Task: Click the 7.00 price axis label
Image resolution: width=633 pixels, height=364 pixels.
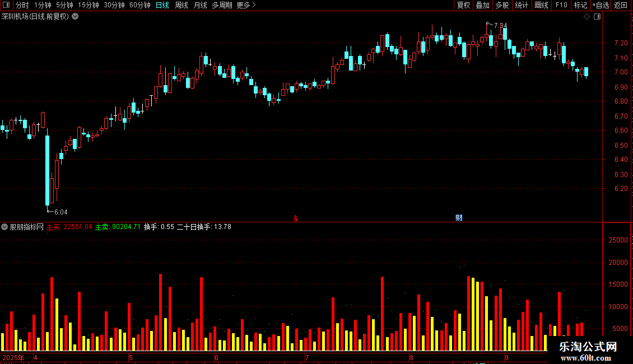Action: click(621, 72)
